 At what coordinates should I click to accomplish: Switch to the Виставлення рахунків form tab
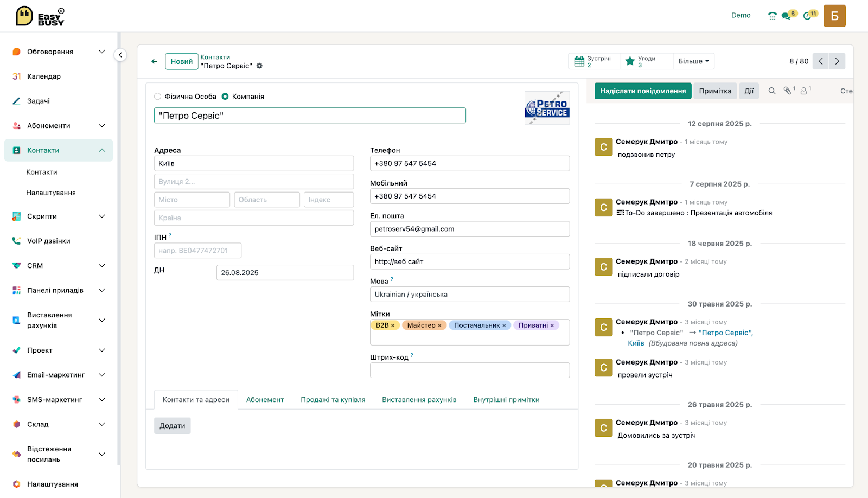419,400
